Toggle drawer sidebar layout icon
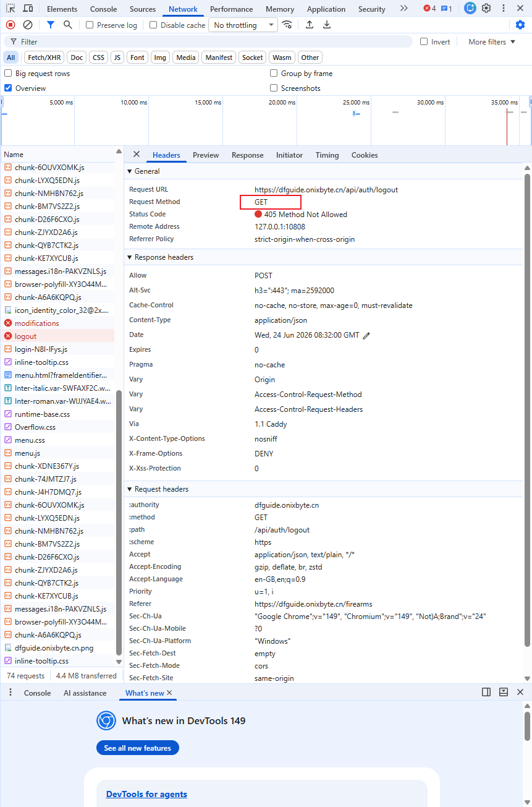532x807 pixels. click(486, 693)
